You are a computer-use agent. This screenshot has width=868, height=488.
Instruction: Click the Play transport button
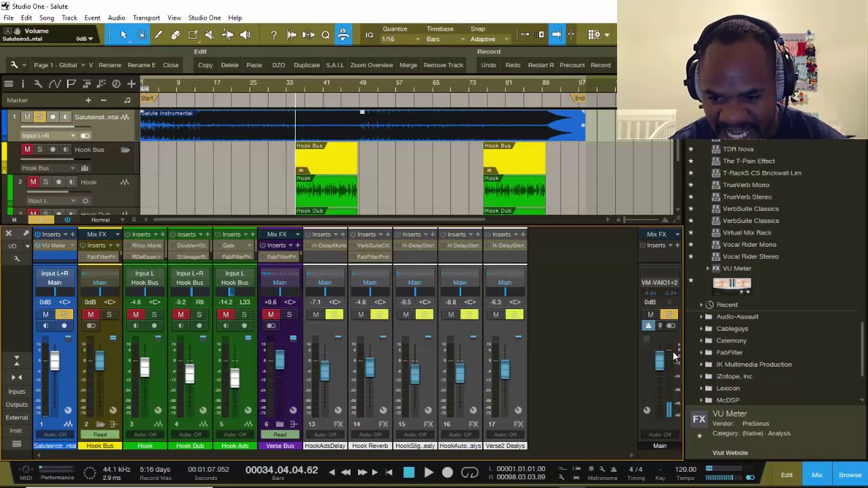(428, 472)
